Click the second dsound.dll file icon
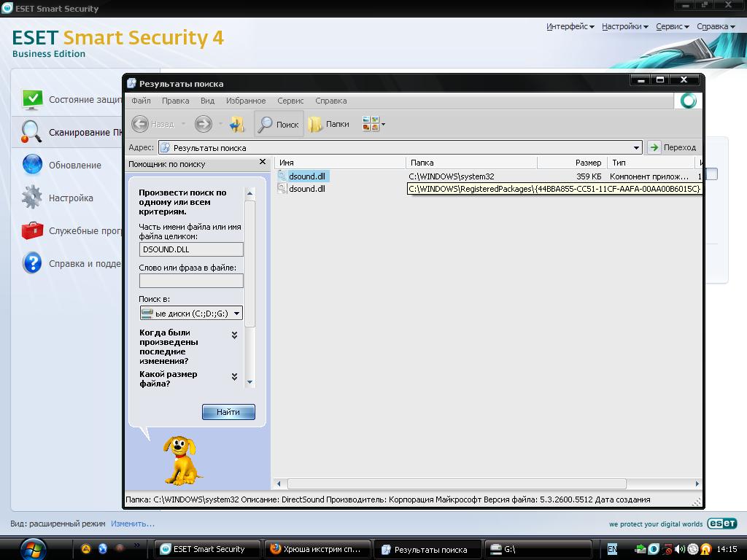This screenshot has height=560, width=747. coord(282,189)
